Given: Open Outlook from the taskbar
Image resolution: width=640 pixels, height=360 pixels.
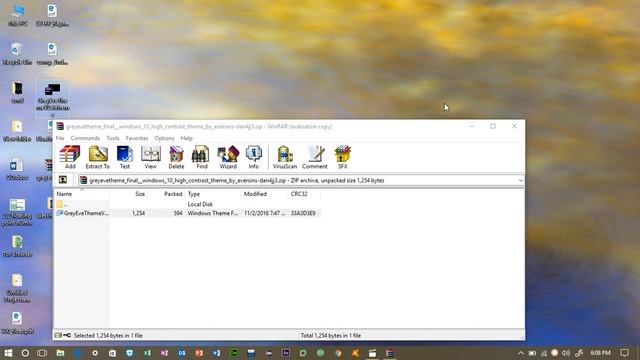Looking at the screenshot, I should [x=182, y=353].
